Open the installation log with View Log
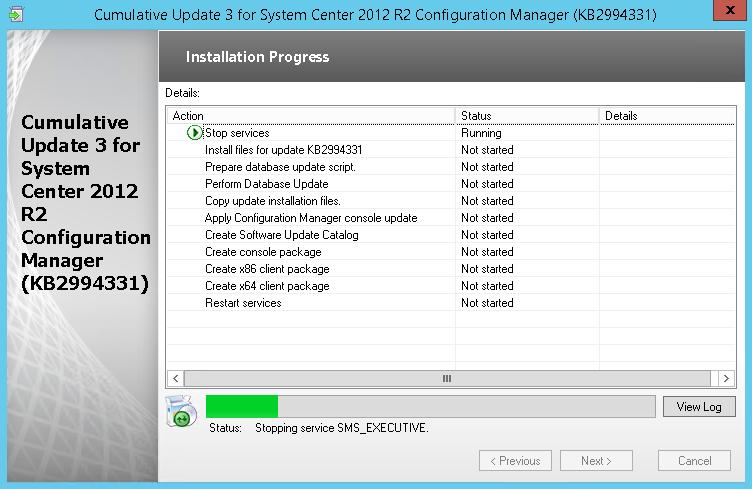The image size is (752, 489). 699,407
